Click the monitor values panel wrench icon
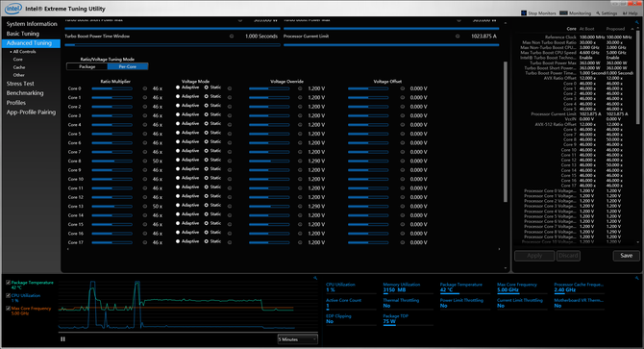The image size is (644, 349). pos(637,278)
